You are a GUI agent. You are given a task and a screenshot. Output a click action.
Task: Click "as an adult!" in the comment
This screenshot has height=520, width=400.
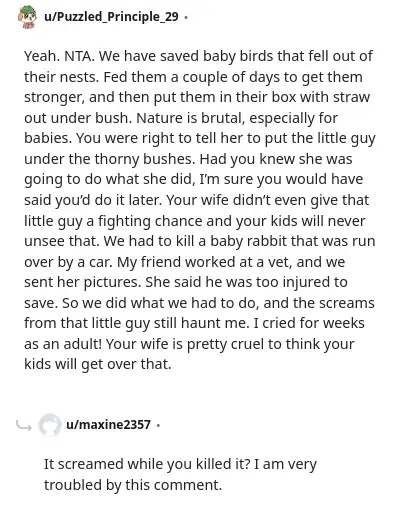point(63,344)
